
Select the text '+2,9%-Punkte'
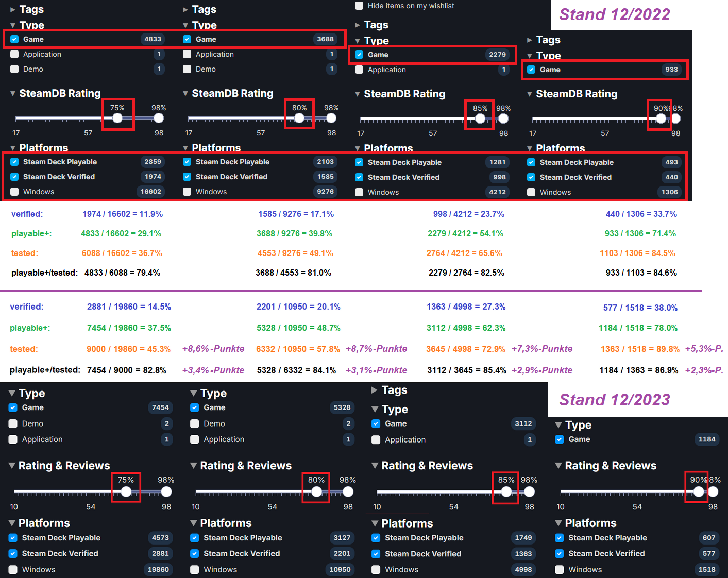542,370
